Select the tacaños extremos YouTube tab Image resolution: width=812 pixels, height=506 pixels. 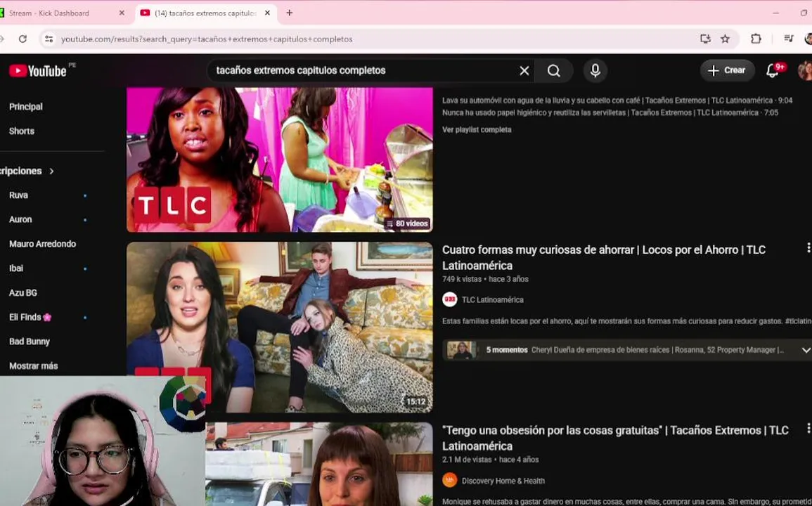(x=205, y=13)
